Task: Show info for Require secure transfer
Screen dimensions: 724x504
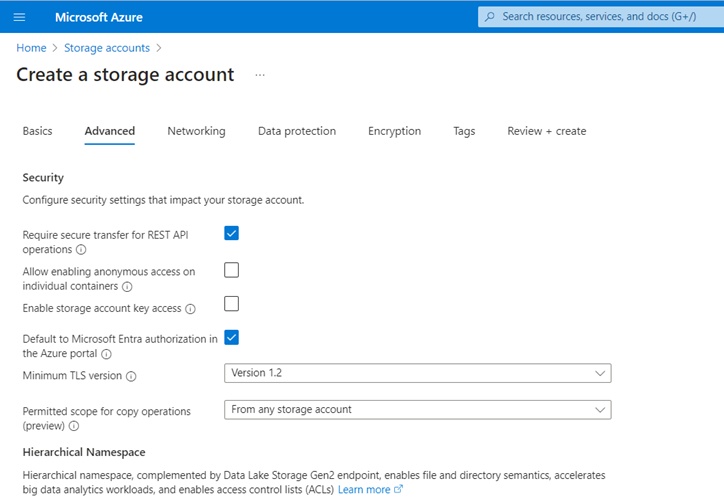Action: (x=81, y=250)
